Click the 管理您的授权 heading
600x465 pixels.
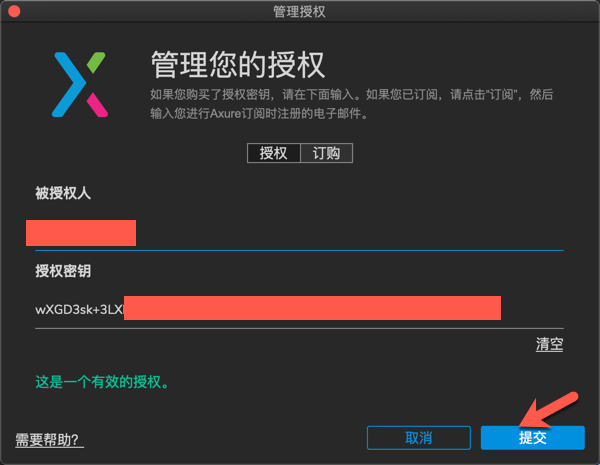[238, 65]
